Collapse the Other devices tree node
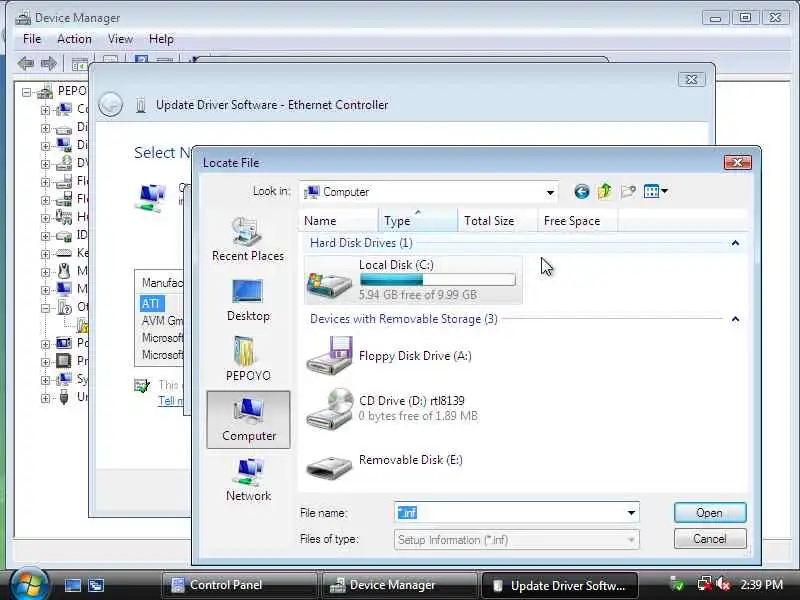 45,308
